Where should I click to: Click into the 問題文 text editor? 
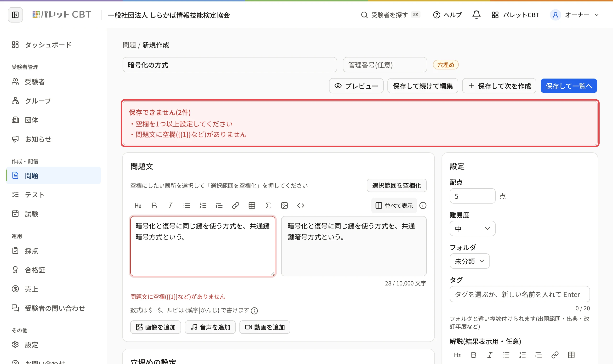point(203,246)
